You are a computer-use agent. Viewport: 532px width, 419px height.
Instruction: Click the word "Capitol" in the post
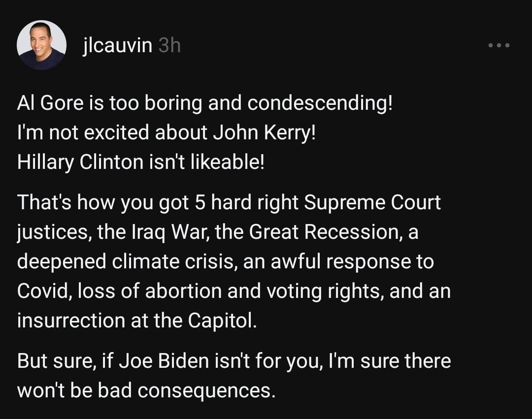coord(222,321)
